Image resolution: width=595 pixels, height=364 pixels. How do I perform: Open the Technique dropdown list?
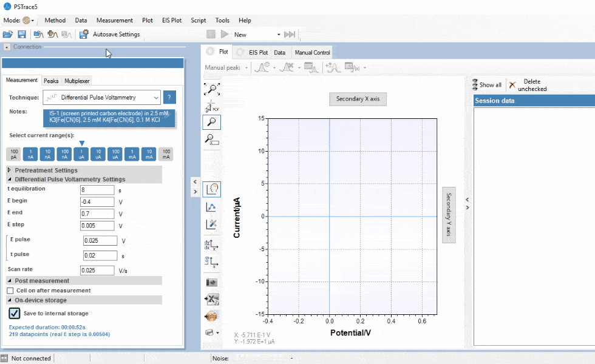click(101, 97)
